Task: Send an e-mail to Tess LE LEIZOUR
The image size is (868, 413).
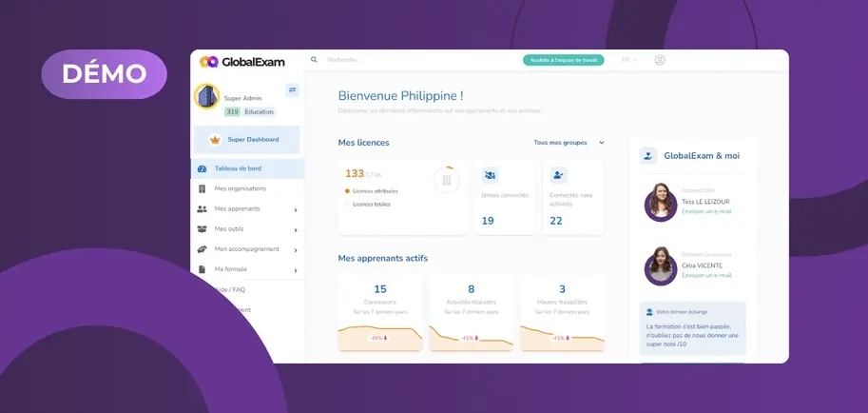Action: pos(706,210)
